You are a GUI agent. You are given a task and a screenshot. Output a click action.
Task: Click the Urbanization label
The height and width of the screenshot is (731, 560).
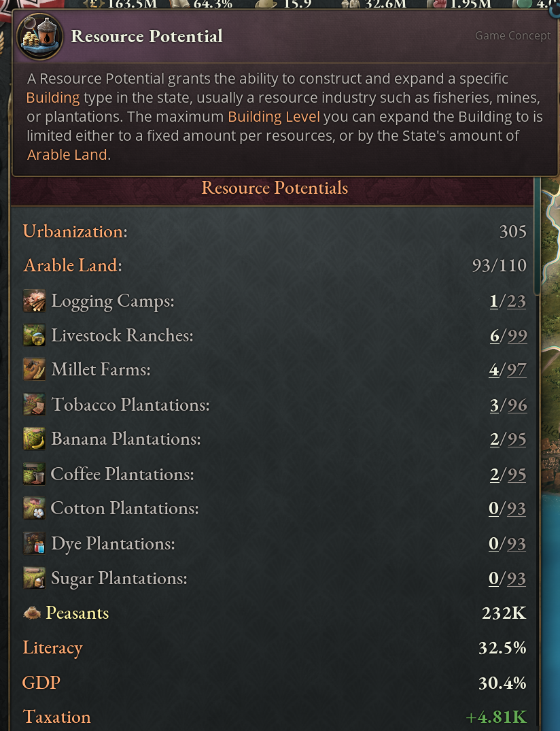click(75, 231)
